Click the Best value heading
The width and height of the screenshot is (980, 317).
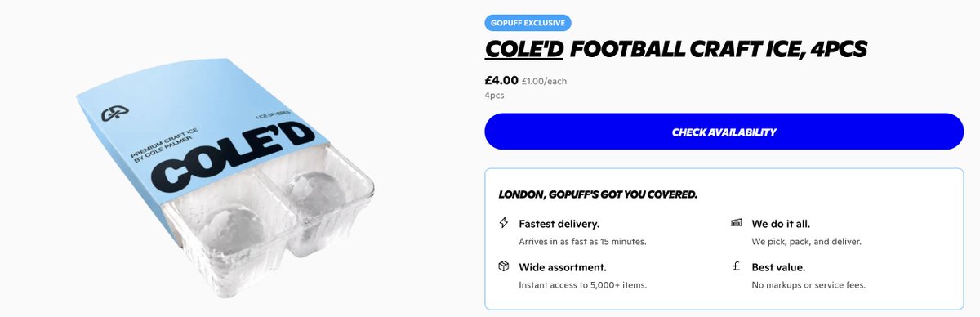[x=778, y=266]
